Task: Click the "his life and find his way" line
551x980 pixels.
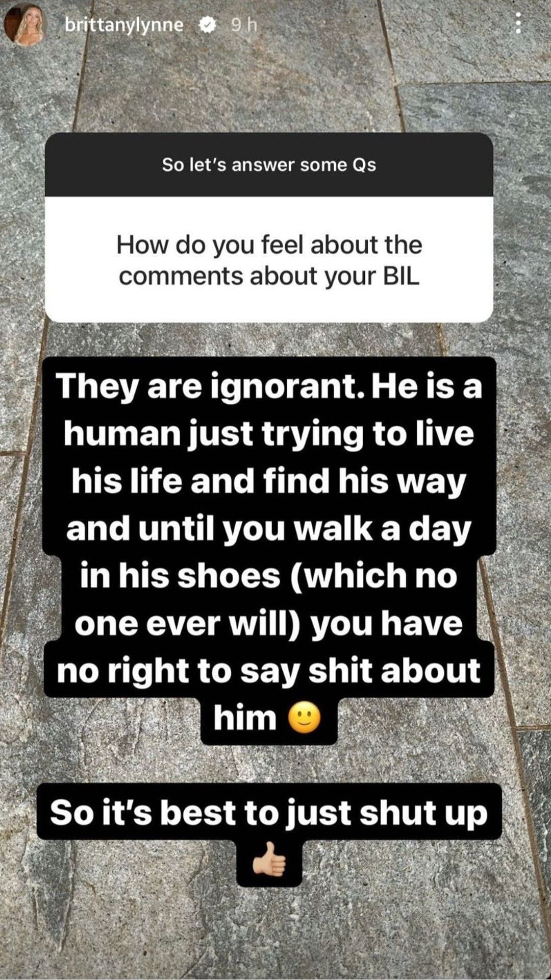Action: click(x=269, y=481)
